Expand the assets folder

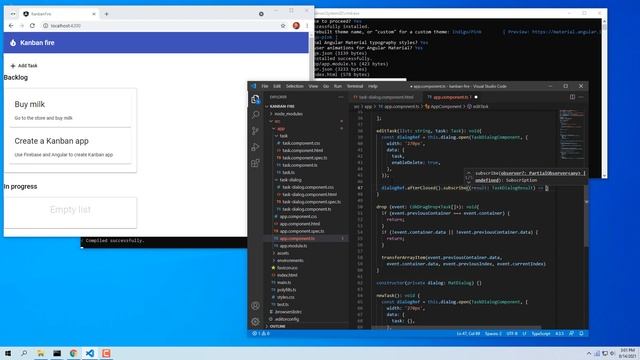(x=282, y=253)
